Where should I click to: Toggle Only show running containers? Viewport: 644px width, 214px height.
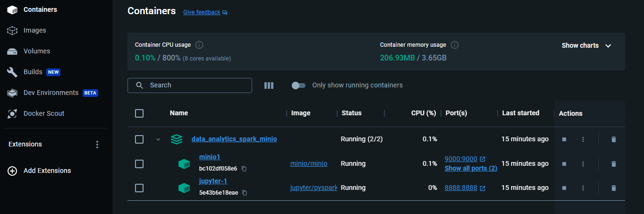(x=299, y=86)
